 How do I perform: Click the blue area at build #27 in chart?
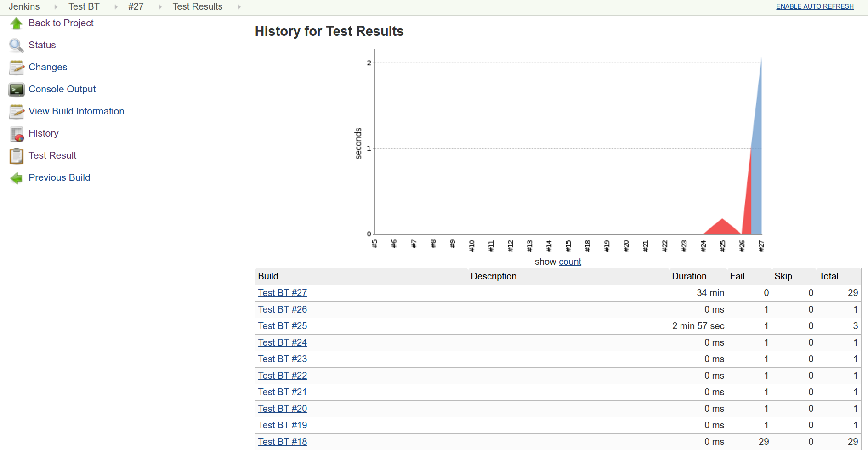click(x=757, y=184)
